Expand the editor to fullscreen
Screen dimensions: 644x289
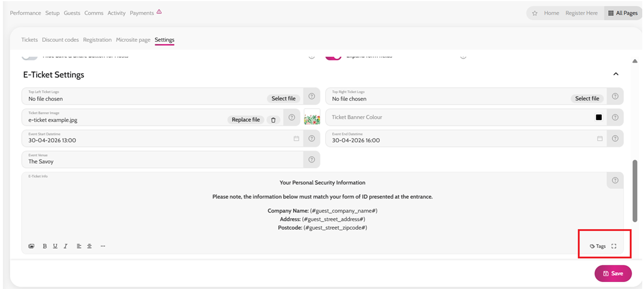pyautogui.click(x=614, y=246)
